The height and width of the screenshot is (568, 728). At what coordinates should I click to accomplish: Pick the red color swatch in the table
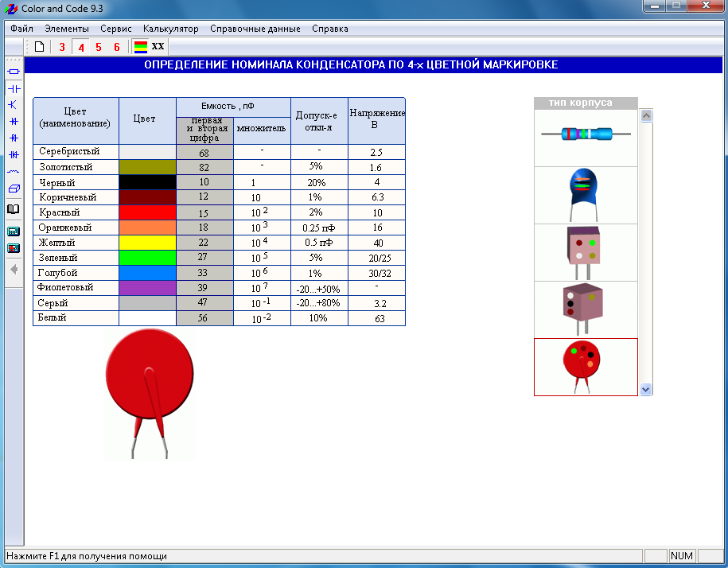coord(147,212)
